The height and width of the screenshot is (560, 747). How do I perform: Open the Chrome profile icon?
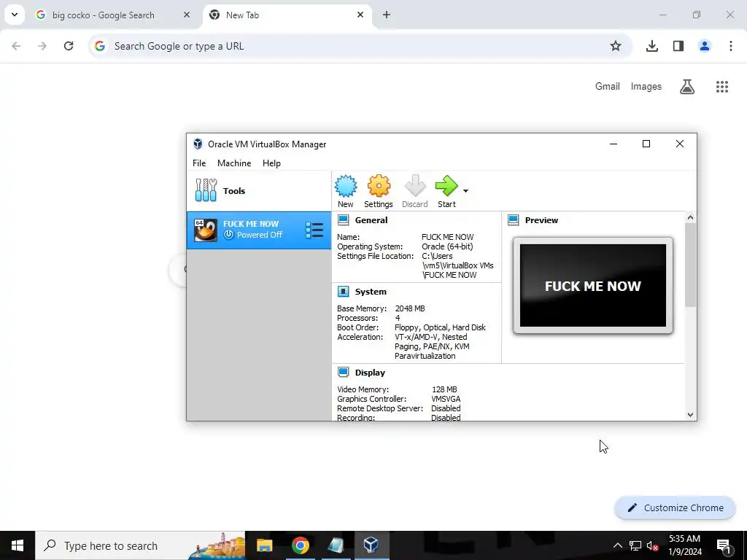coord(705,46)
